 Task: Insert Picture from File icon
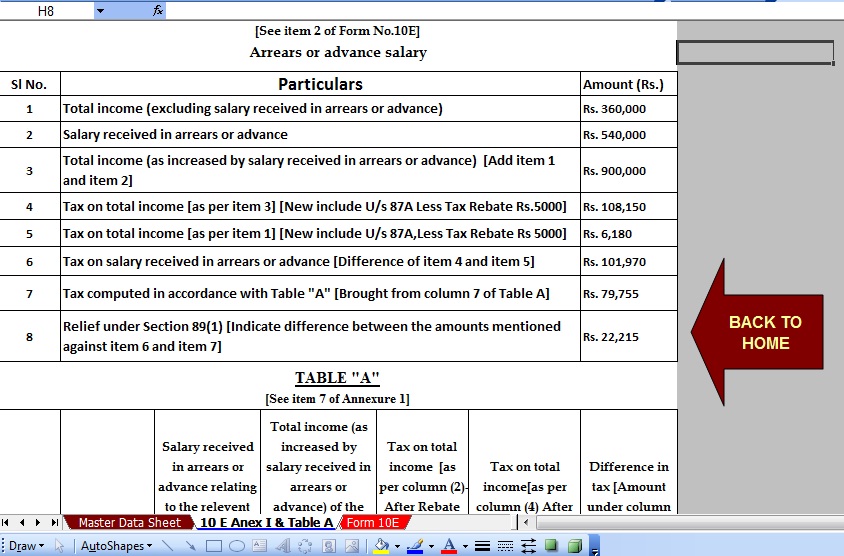[352, 546]
